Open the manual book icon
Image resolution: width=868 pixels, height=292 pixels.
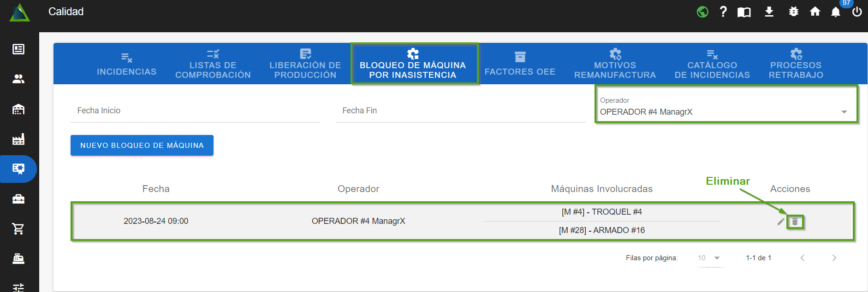click(x=744, y=12)
